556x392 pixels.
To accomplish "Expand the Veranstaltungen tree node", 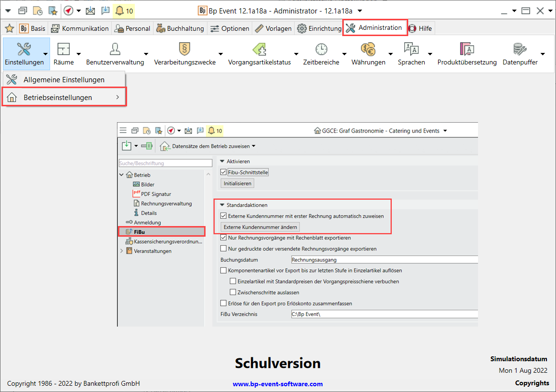I will point(121,251).
